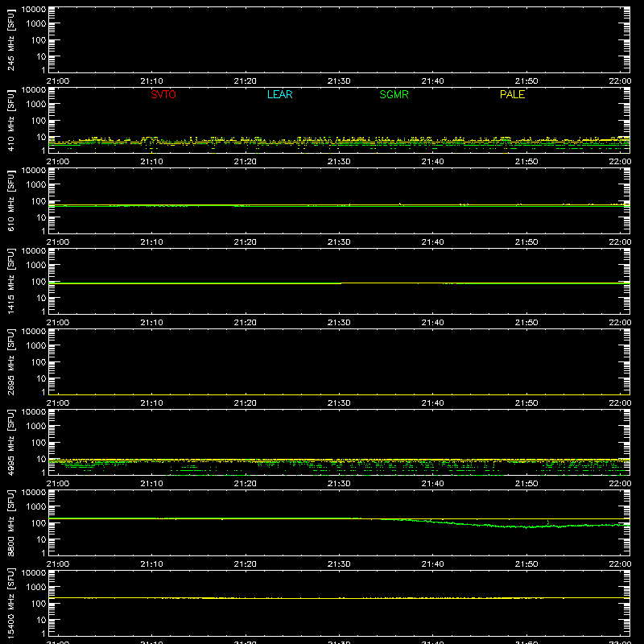
Task: Click the red SVTO legend label
Action: pos(163,94)
